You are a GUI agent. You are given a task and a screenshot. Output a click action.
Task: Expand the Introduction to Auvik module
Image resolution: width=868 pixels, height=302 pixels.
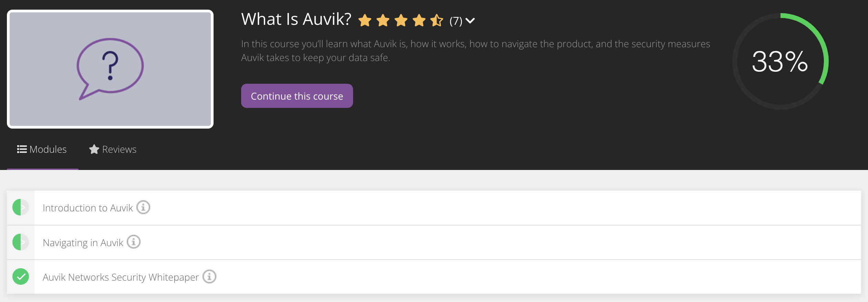coord(88,207)
